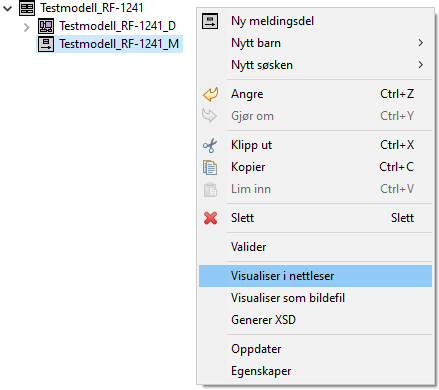Click the yellow Angre undo arrow icon

[210, 94]
